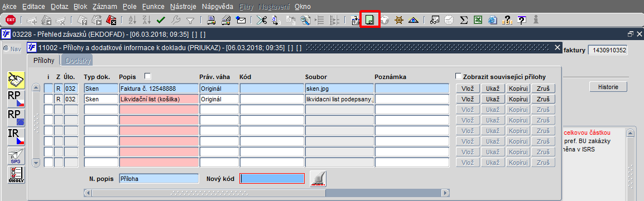
Task: Select the Nav radio button
Action: pos(6,48)
